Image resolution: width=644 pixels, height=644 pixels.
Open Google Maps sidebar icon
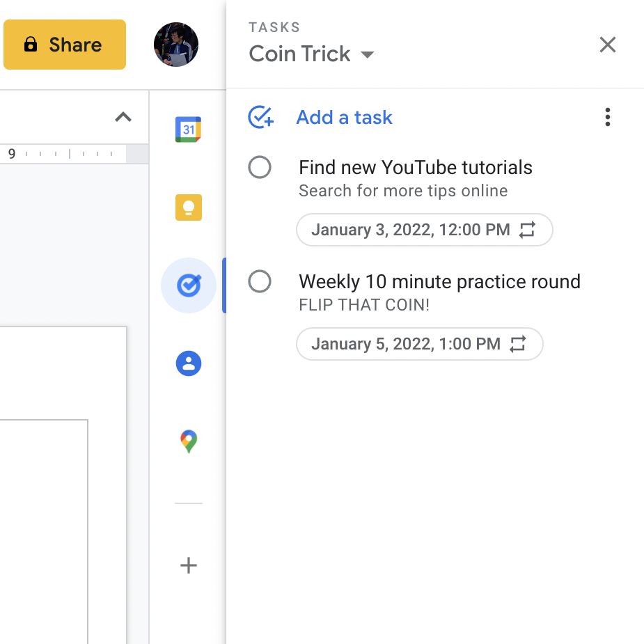pyautogui.click(x=188, y=441)
